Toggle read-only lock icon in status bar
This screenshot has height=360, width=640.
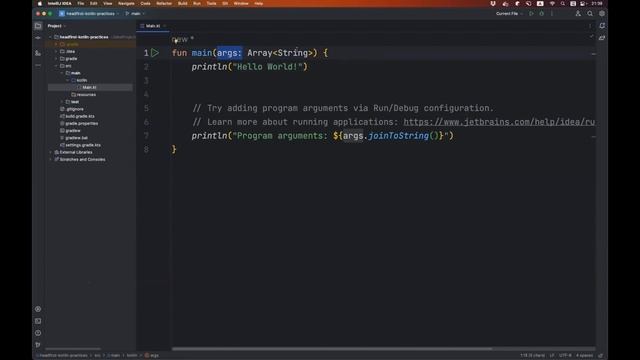601,356
